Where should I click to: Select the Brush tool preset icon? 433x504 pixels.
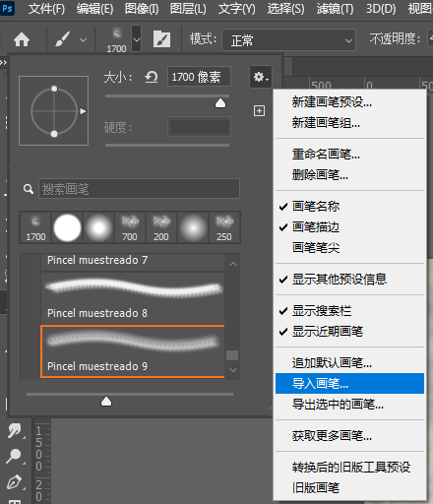62,39
